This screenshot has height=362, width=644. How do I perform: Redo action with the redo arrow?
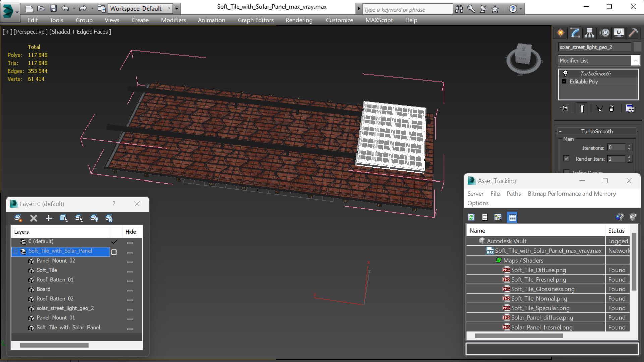click(83, 8)
